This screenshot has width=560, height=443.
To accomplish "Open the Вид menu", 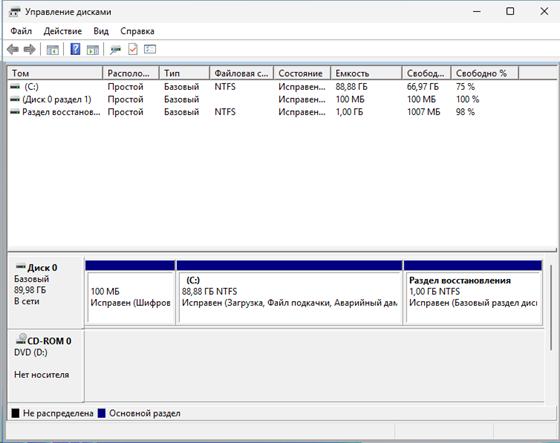I will coord(101,31).
